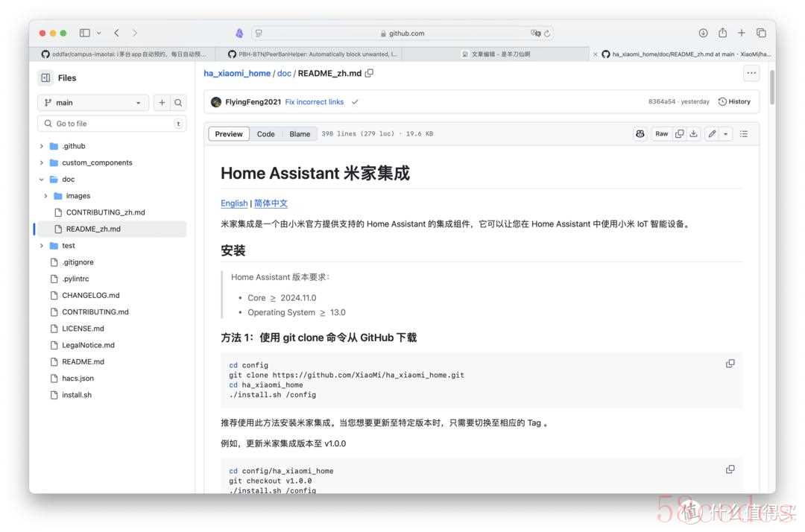Open CONTRIBUTING.md file

click(x=95, y=312)
